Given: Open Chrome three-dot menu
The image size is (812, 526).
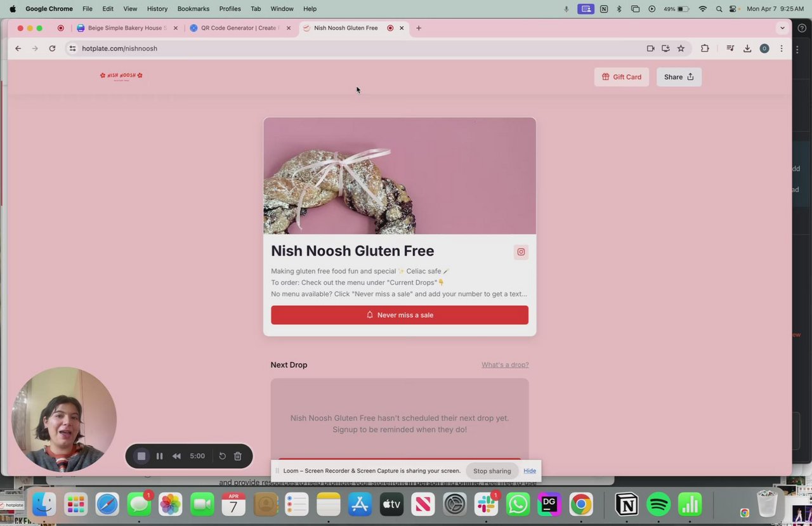Looking at the screenshot, I should point(782,48).
